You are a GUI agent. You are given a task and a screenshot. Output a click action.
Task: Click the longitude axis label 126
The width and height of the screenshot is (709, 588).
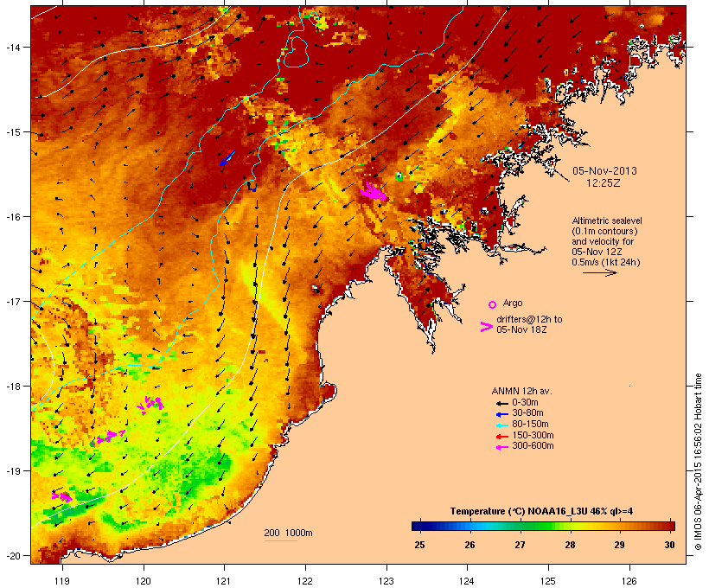pos(629,581)
